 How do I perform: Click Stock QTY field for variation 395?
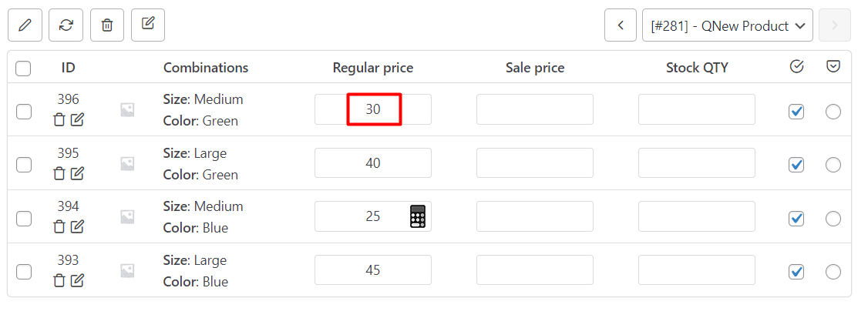[697, 163]
